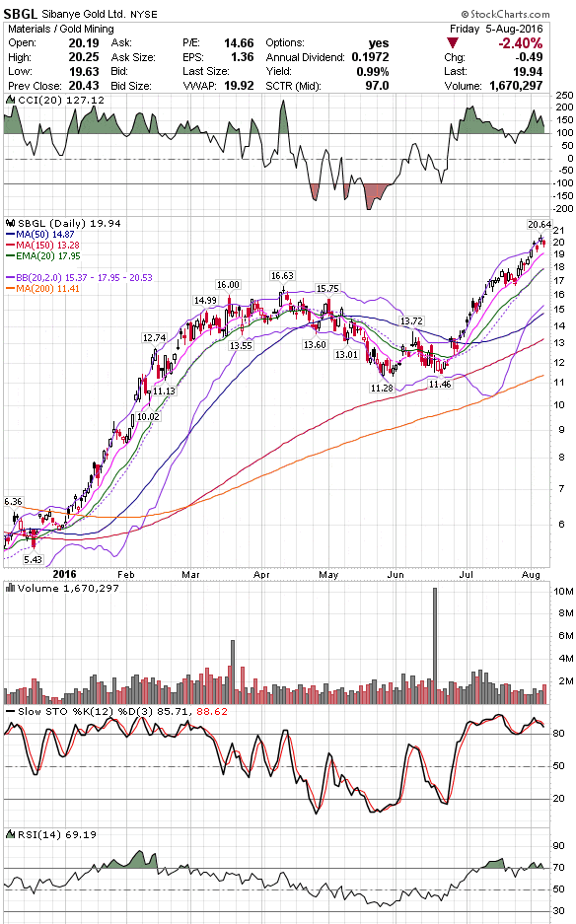Viewport: 576px width, 924px height.
Task: Click the 13.01 low price annotation
Action: point(346,355)
